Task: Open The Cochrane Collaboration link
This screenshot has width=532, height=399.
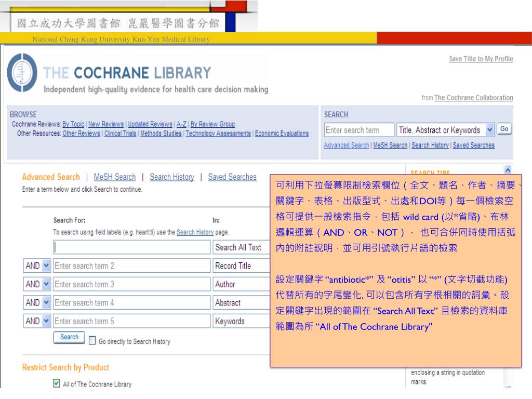Action: tap(474, 98)
